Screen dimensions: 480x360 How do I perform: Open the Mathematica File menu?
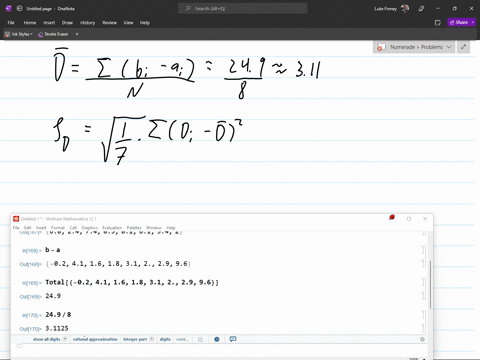16,228
